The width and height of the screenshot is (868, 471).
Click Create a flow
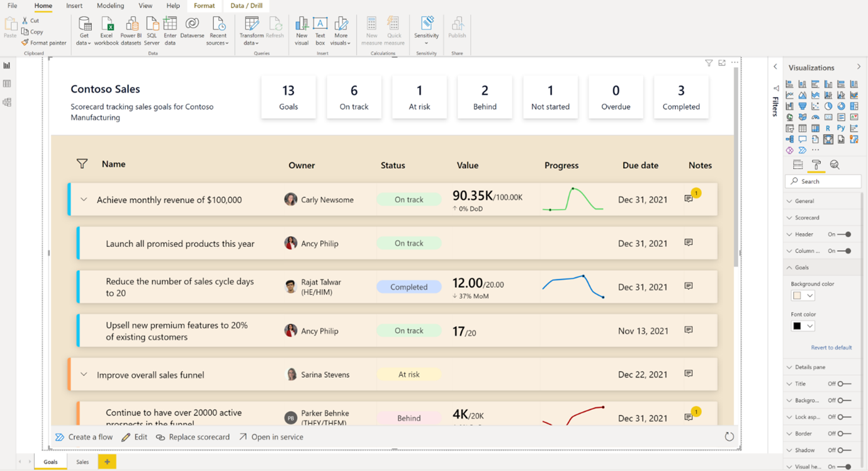(x=84, y=437)
